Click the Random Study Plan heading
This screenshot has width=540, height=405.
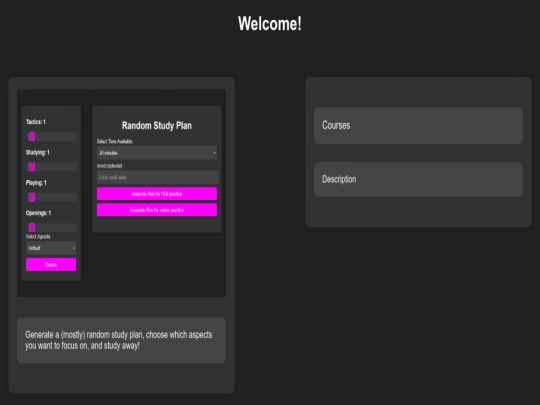[157, 126]
